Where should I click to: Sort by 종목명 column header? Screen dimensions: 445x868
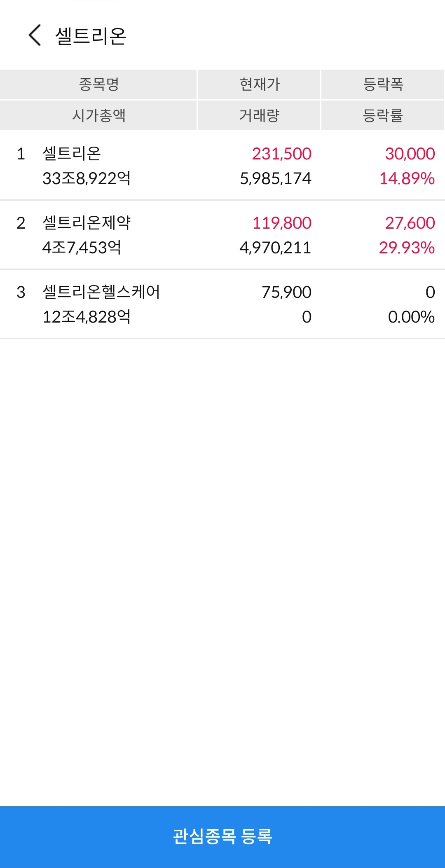click(x=98, y=84)
